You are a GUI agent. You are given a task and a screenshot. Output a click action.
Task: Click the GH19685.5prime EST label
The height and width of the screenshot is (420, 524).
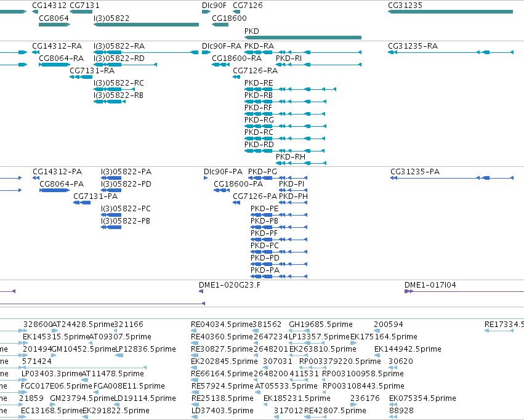[320, 324]
